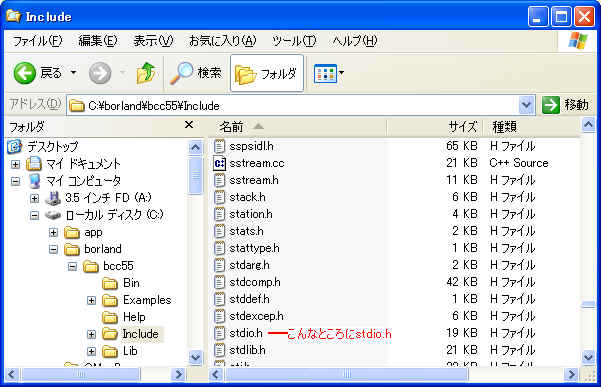The image size is (601, 387).
Task: Open the Back history dropdown arrow
Action: pyautogui.click(x=73, y=72)
